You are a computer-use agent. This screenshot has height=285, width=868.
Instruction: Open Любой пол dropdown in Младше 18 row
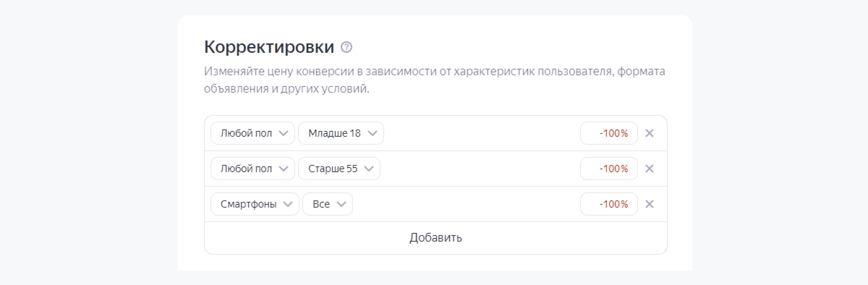[x=252, y=133]
